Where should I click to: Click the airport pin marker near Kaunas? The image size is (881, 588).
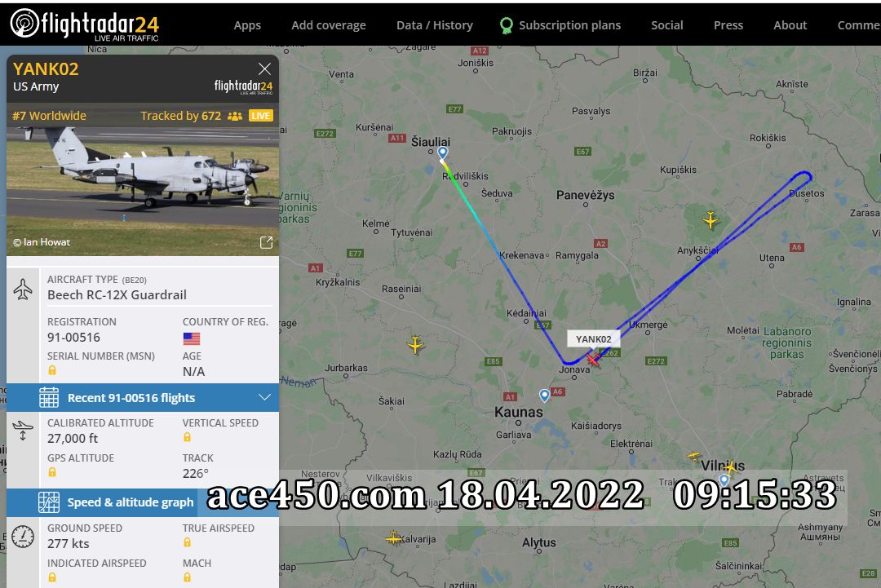544,396
